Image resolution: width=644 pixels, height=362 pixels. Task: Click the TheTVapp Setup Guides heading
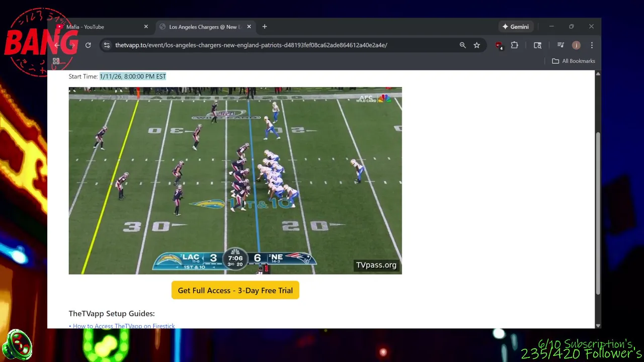click(x=112, y=313)
